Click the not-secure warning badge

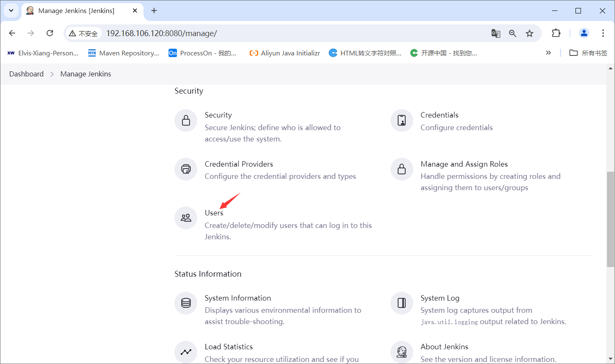click(x=83, y=33)
